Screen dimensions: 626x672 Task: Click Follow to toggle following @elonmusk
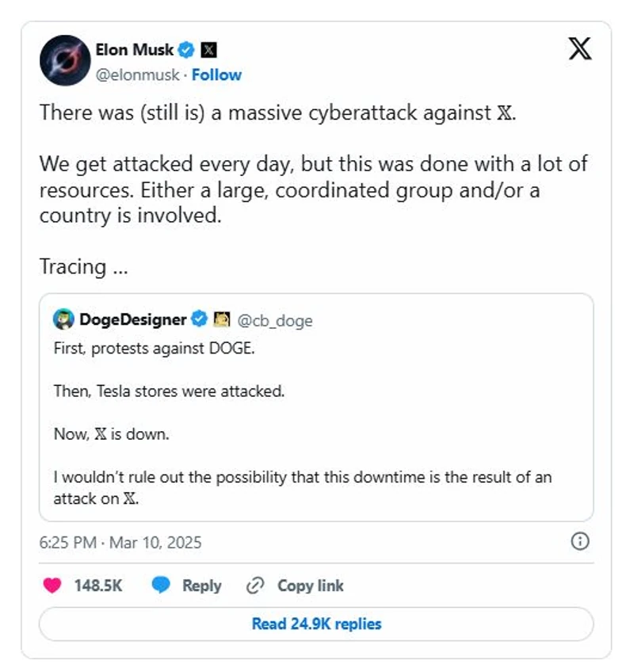216,74
